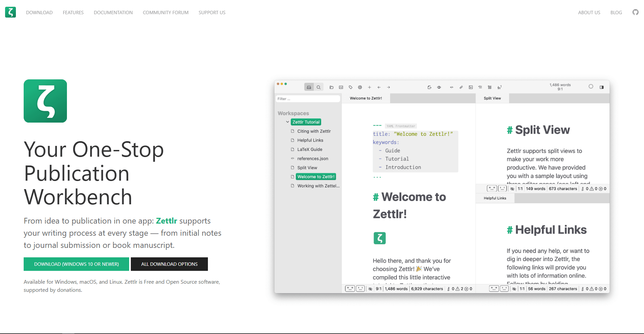Click the file icon beside references.json
Screen dimensions: 644x334
tap(292, 158)
